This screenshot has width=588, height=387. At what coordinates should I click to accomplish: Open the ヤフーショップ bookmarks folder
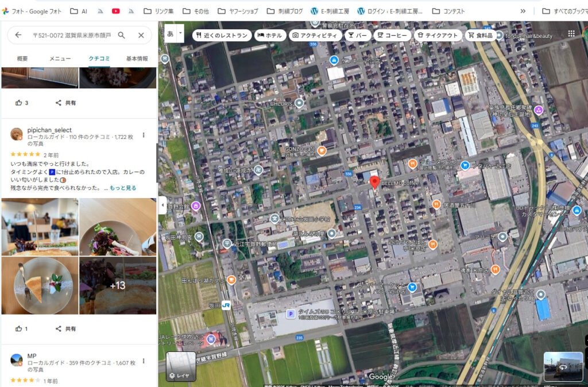(238, 11)
